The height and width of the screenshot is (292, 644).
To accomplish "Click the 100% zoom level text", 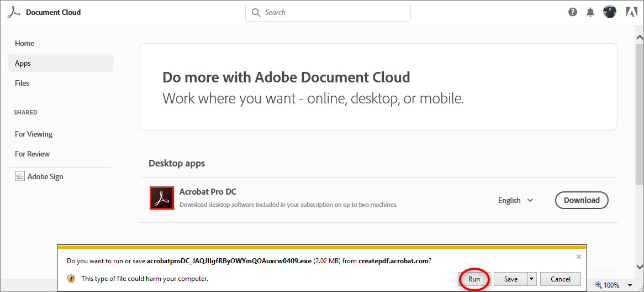I will point(611,285).
